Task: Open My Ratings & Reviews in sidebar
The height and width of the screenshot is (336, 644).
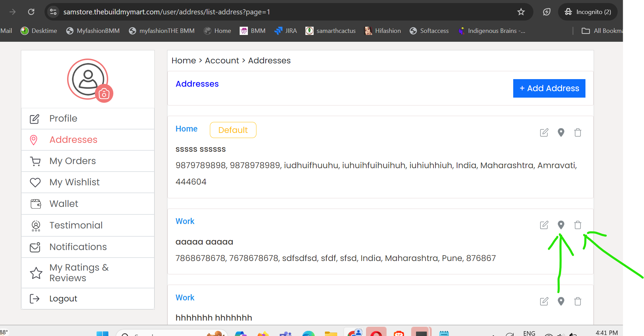Action: click(88, 273)
